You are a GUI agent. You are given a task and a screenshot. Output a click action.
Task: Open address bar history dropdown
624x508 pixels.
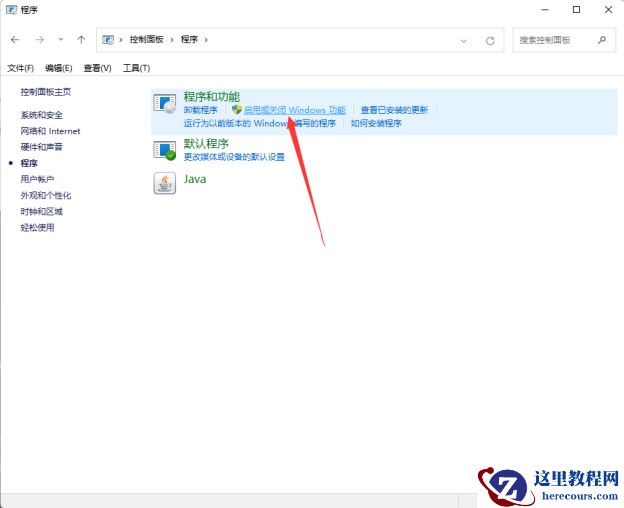(464, 41)
